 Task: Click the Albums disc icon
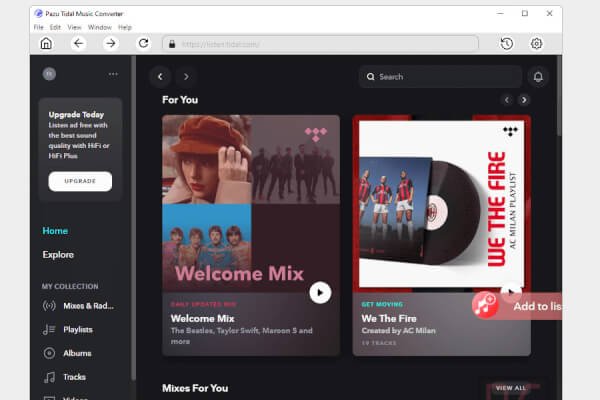click(x=49, y=353)
